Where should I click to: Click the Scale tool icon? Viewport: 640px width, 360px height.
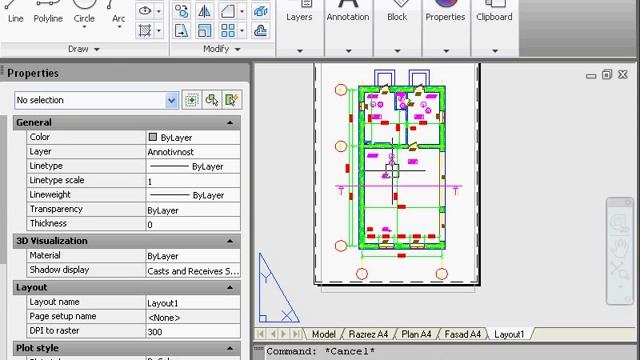tap(204, 31)
